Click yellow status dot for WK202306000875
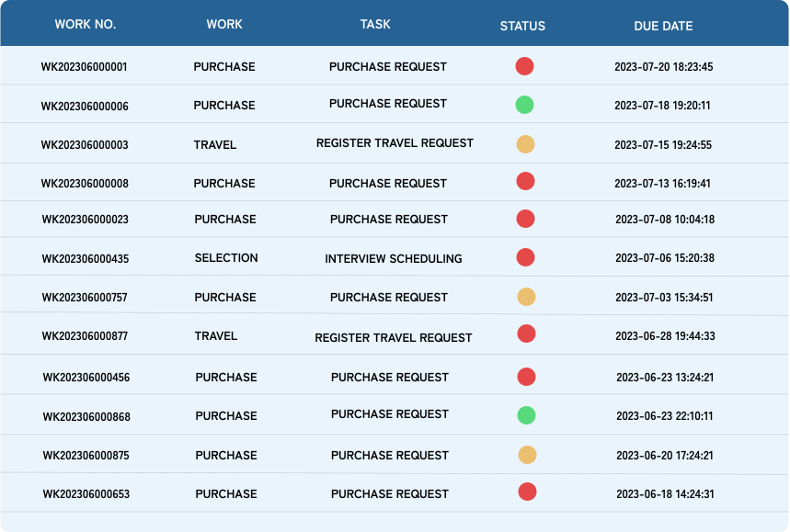The image size is (790, 532). 527,455
